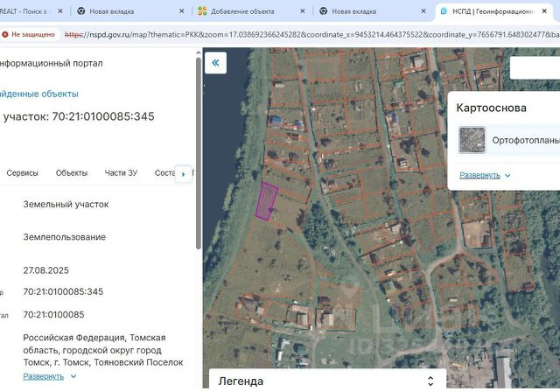Click the Не защищено security indicator

pyautogui.click(x=29, y=35)
